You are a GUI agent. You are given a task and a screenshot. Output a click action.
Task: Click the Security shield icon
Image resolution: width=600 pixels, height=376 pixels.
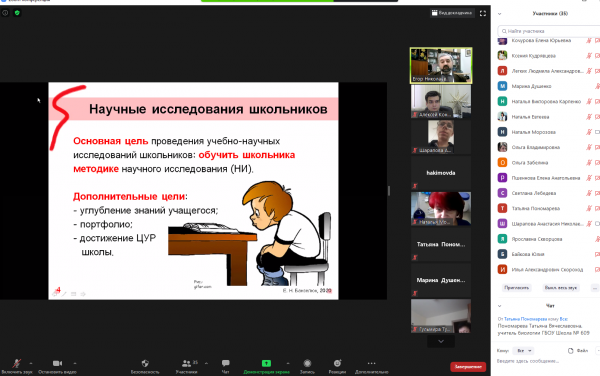tap(145, 363)
